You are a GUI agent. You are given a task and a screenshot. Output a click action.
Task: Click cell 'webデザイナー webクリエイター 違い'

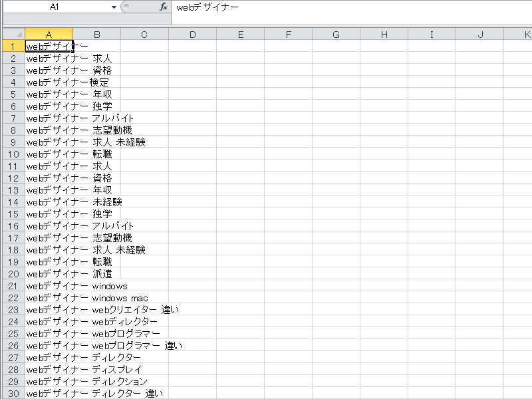click(x=49, y=310)
